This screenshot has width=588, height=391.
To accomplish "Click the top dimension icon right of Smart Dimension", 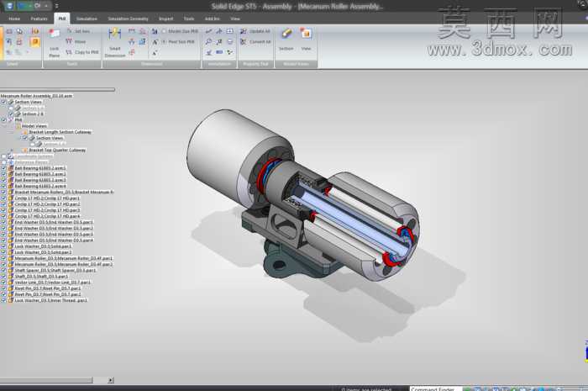I will [132, 31].
